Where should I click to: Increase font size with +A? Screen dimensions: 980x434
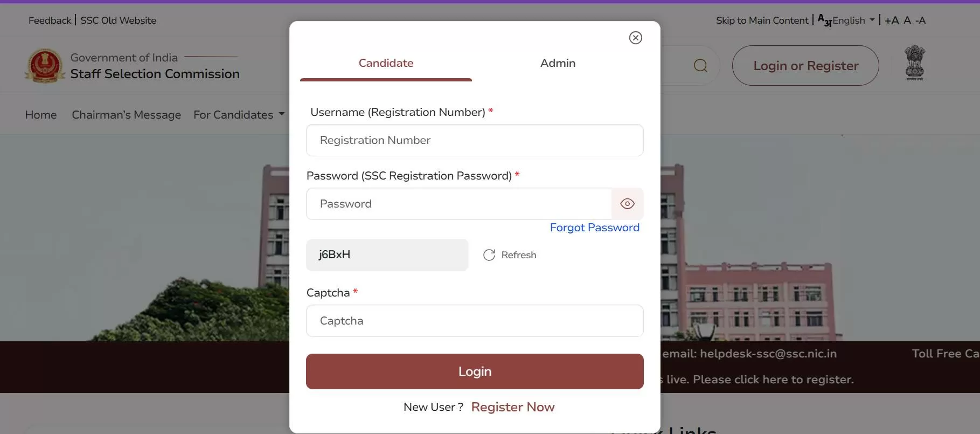892,20
